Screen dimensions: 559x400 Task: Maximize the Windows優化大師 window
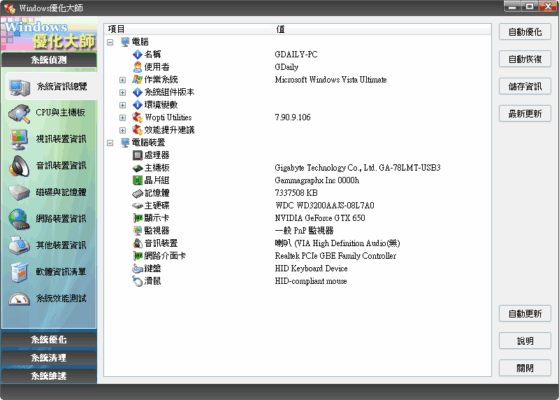[x=529, y=6]
